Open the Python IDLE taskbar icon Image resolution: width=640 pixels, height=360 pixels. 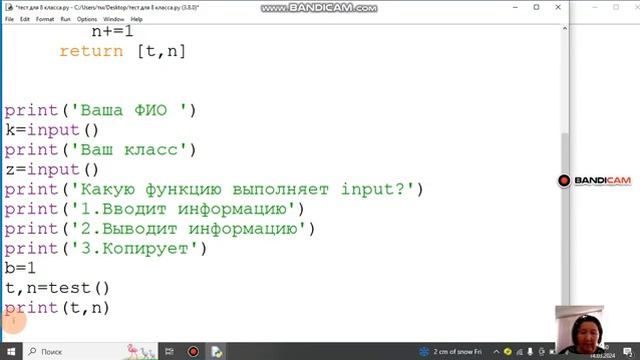pyautogui.click(x=216, y=351)
